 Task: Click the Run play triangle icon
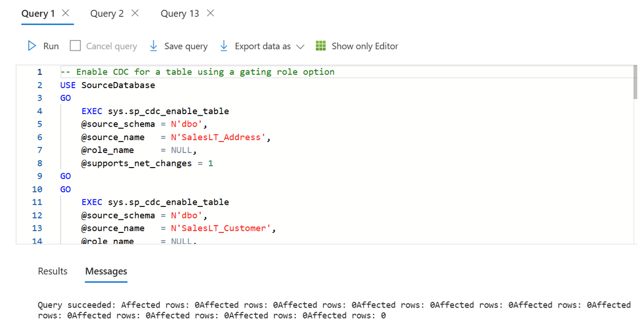32,46
